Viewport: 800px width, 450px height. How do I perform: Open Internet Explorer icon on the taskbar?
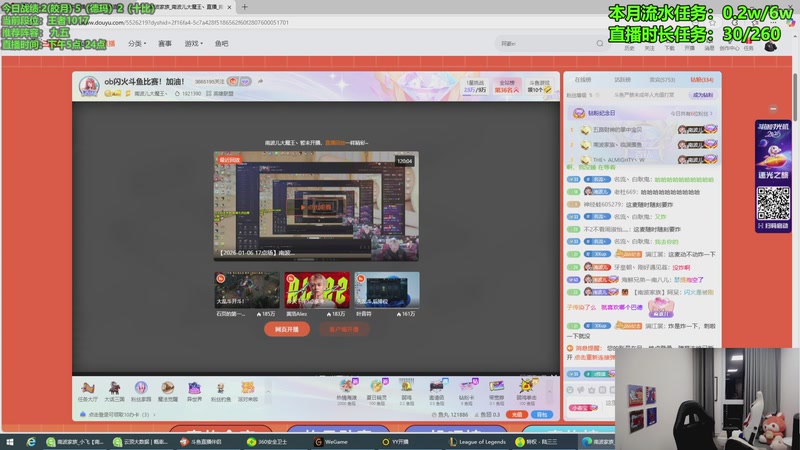31,442
